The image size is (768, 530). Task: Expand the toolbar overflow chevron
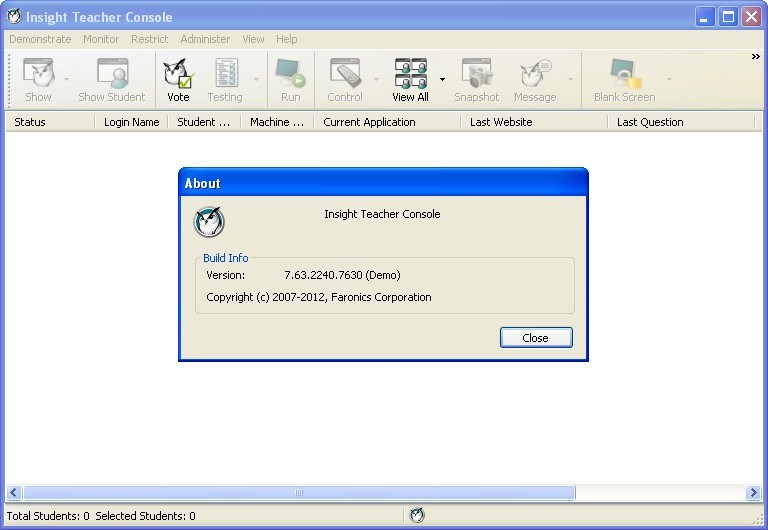coord(756,57)
